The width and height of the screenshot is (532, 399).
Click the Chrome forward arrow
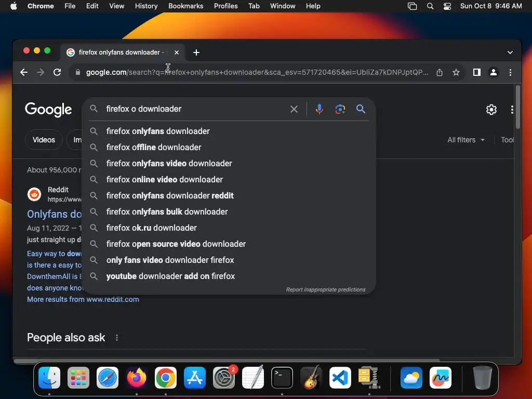click(41, 72)
